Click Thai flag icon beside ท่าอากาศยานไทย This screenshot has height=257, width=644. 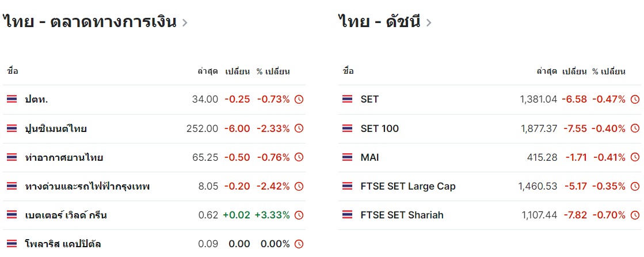pyautogui.click(x=12, y=157)
